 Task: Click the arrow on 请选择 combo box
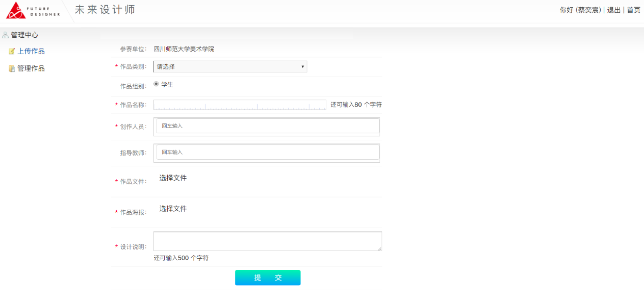302,66
